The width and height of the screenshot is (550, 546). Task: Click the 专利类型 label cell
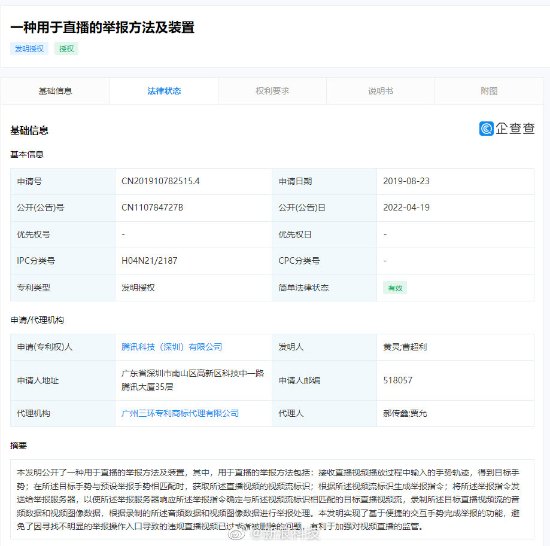pyautogui.click(x=63, y=288)
